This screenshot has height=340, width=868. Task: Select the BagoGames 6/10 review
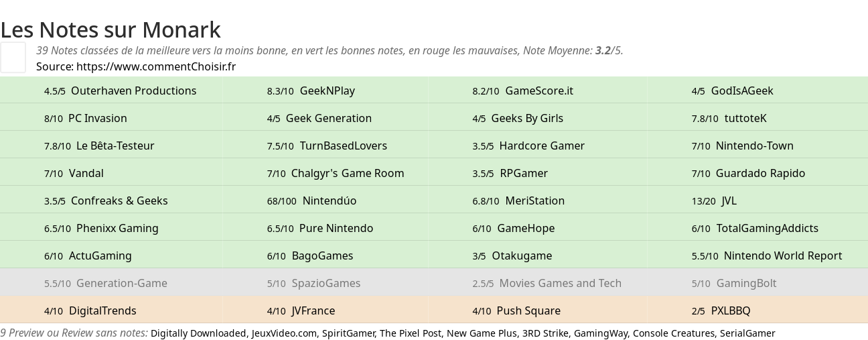(x=310, y=256)
